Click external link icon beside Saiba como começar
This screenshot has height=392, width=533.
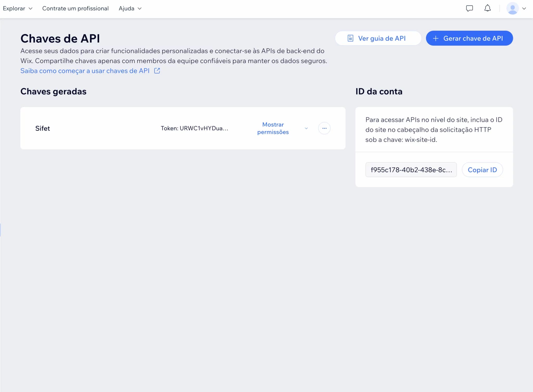tap(157, 71)
